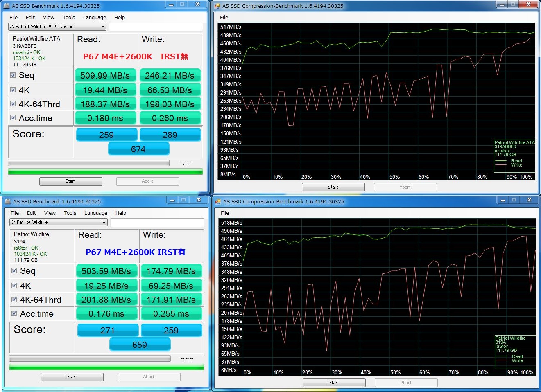Click the 4K-64Thrd read result '188.37 MB/s'
Viewport: 541px width, 392px height.
105,104
